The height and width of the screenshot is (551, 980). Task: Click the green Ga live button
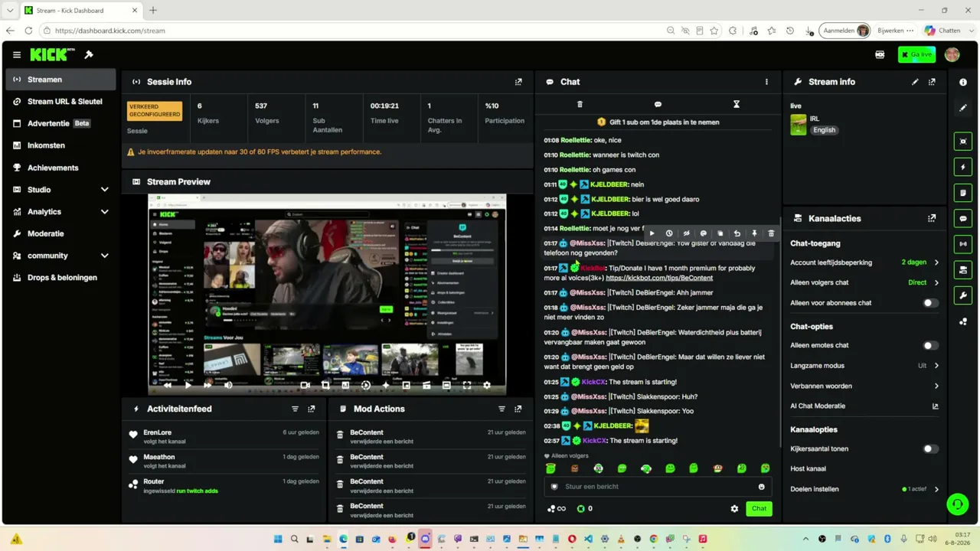pyautogui.click(x=916, y=55)
